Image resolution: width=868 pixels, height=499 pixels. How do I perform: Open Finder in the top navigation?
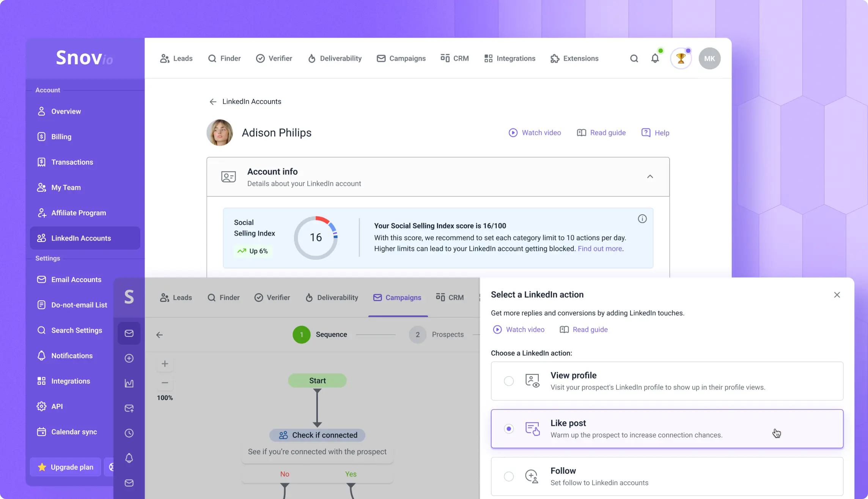(224, 58)
